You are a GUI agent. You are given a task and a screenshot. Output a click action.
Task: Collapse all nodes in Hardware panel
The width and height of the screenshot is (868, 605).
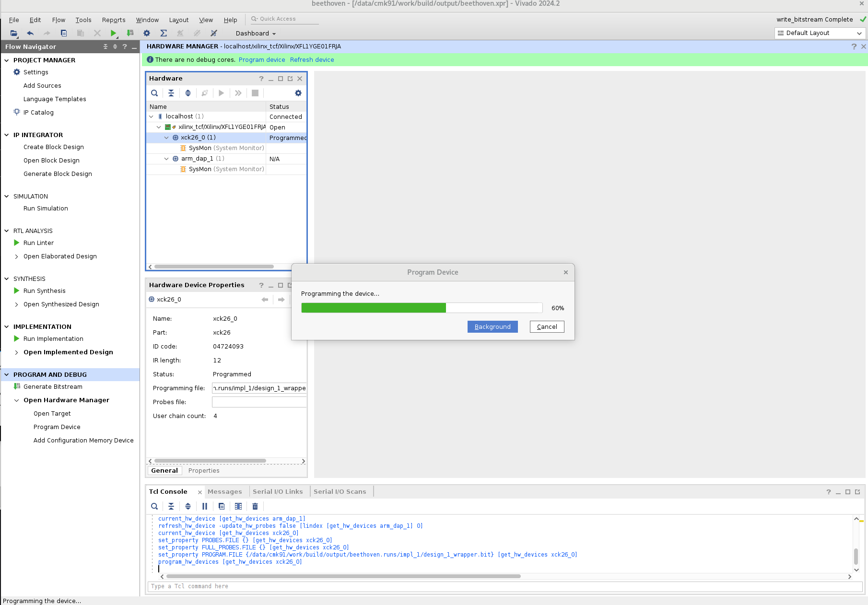[171, 93]
